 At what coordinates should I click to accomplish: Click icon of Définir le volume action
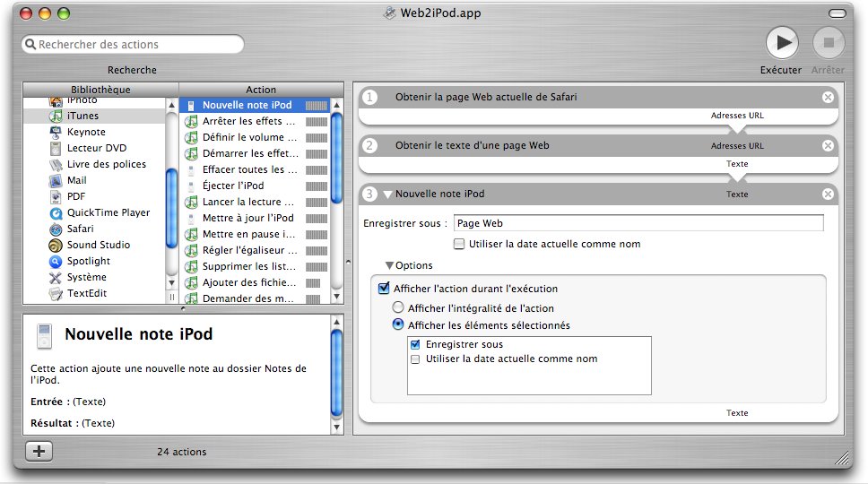tap(191, 137)
